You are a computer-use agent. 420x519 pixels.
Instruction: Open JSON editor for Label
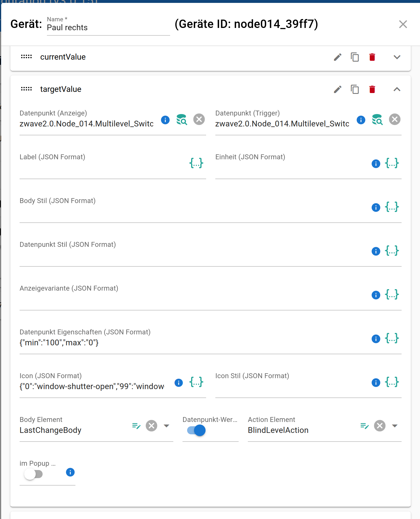[x=196, y=163]
